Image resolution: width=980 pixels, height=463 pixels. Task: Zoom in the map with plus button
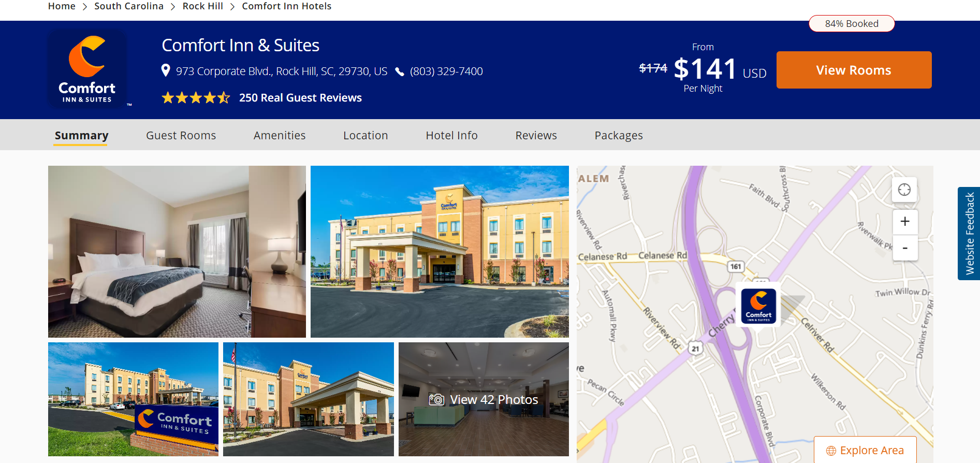coord(905,222)
